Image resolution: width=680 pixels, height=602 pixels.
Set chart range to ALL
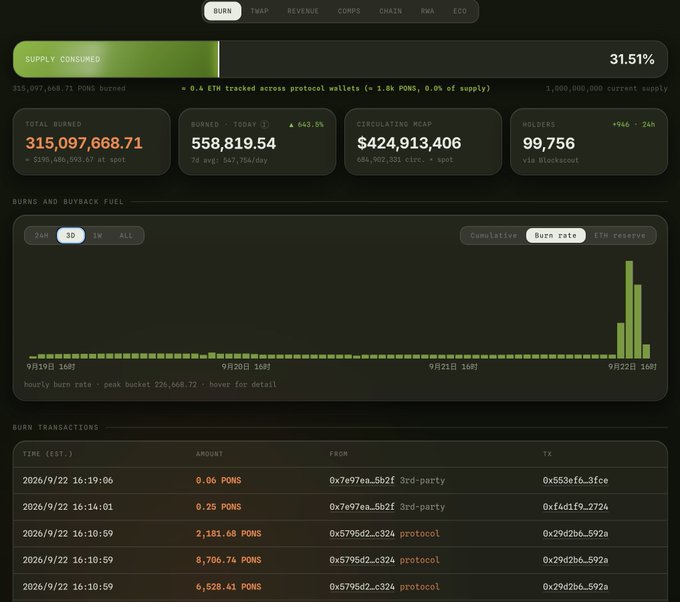[x=126, y=236]
